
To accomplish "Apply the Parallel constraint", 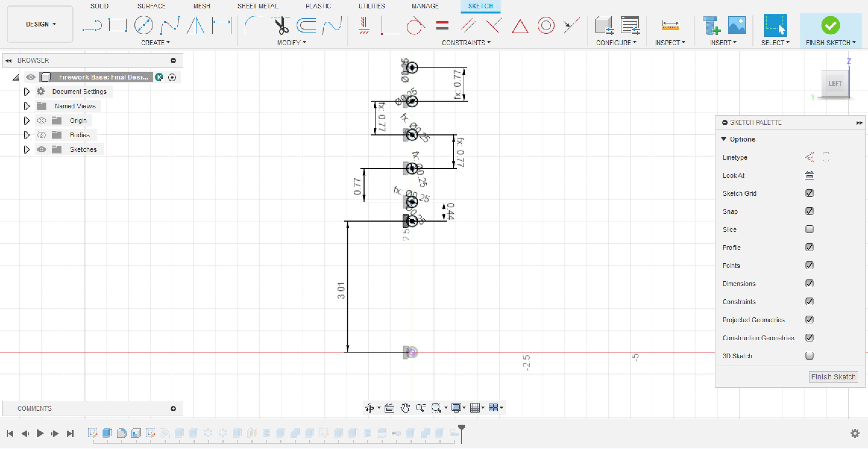I will 468,26.
